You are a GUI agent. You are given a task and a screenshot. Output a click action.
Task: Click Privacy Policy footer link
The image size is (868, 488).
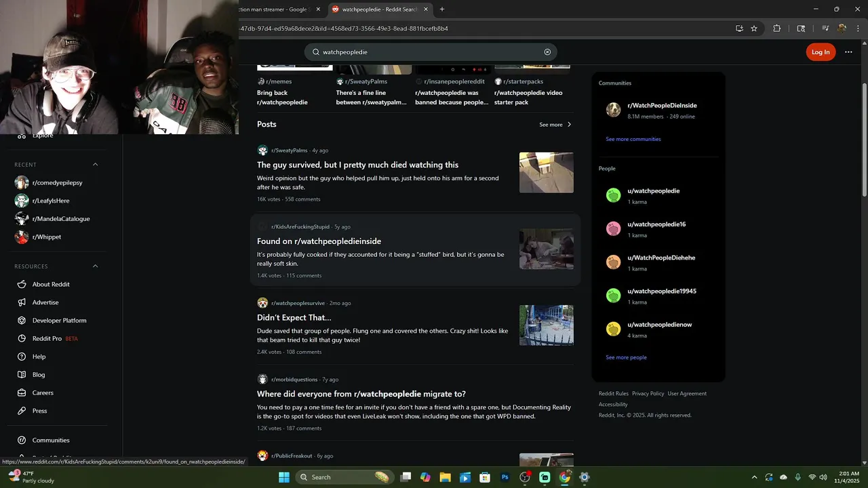click(648, 394)
